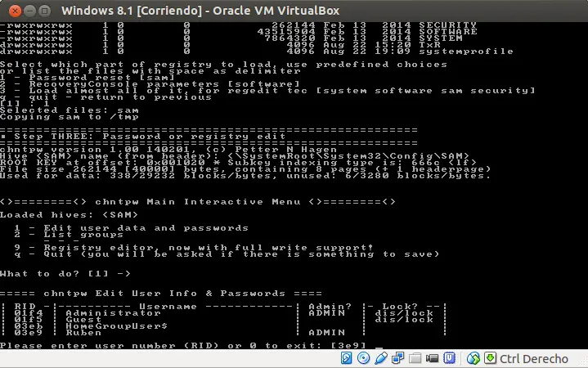Open the USB devices status icon
This screenshot has width=588, height=368.
click(380, 358)
